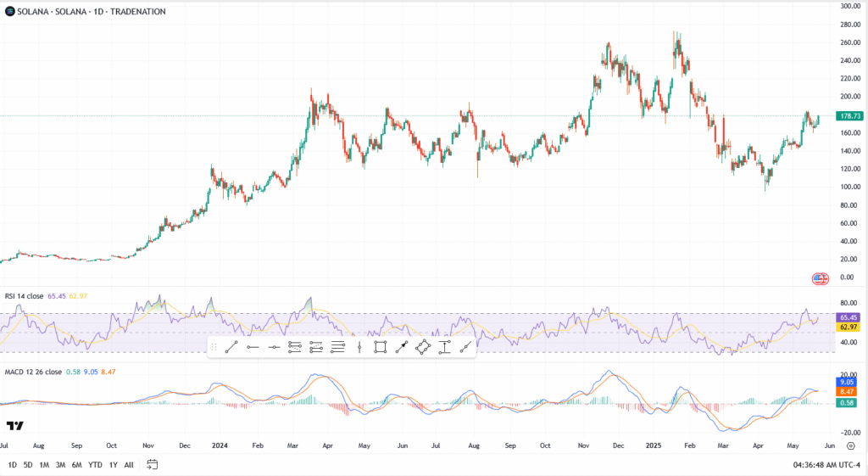Open the Go to date calendar

point(153,464)
